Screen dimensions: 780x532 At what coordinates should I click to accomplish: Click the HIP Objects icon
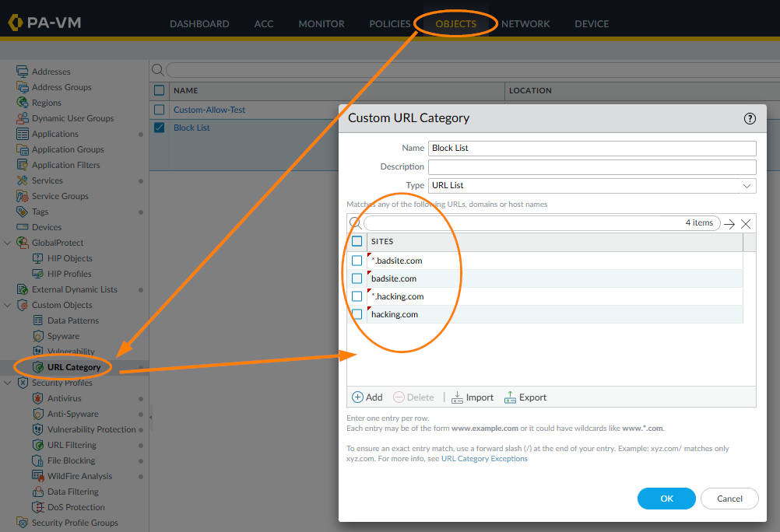pos(37,258)
